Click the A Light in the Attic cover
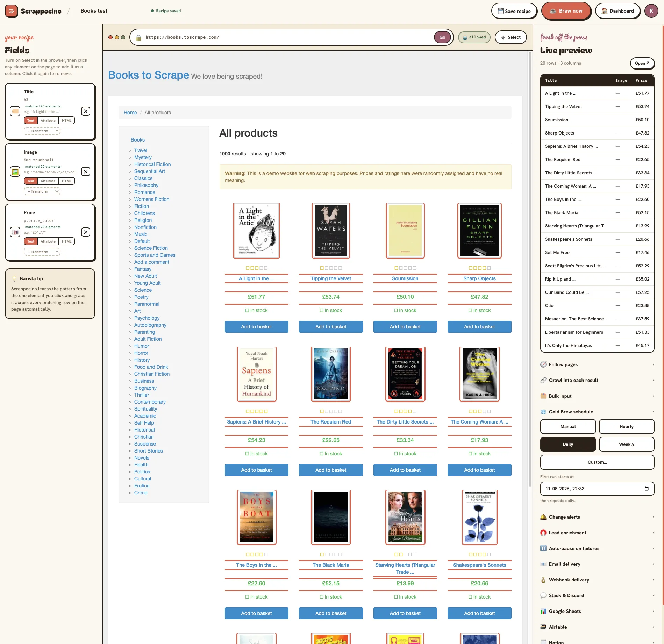The width and height of the screenshot is (664, 644). tap(256, 231)
